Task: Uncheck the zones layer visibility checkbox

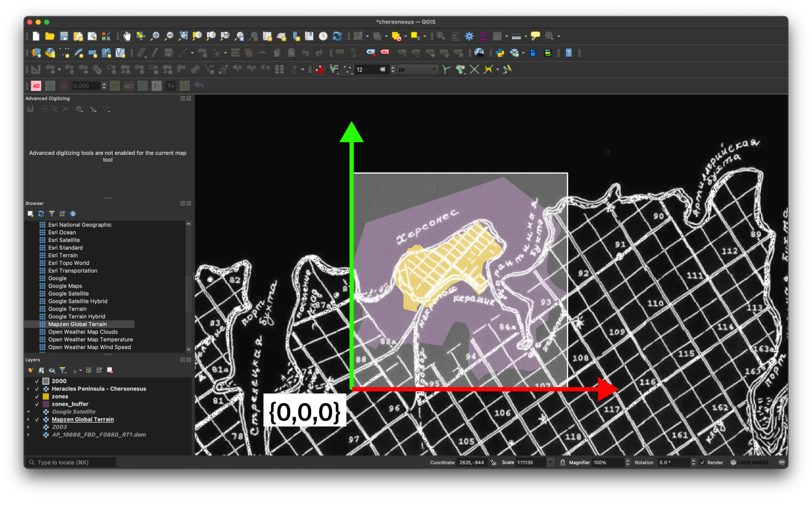Action: point(37,396)
